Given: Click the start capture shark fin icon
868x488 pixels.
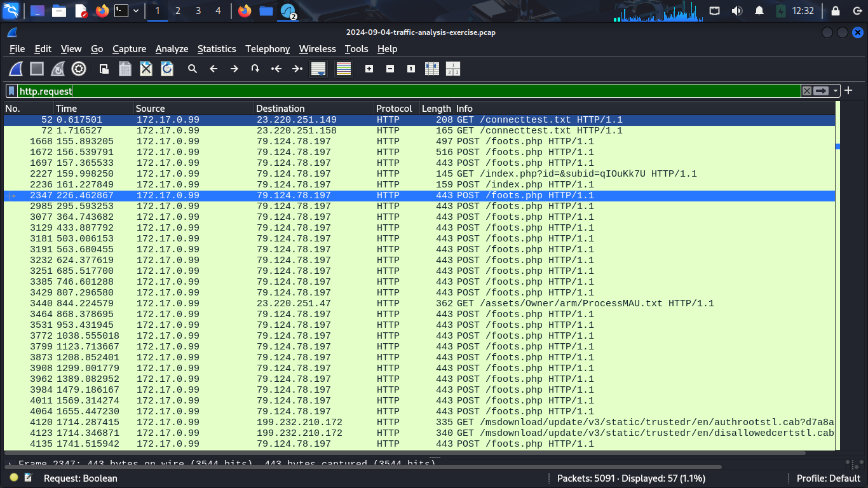Looking at the screenshot, I should point(16,69).
